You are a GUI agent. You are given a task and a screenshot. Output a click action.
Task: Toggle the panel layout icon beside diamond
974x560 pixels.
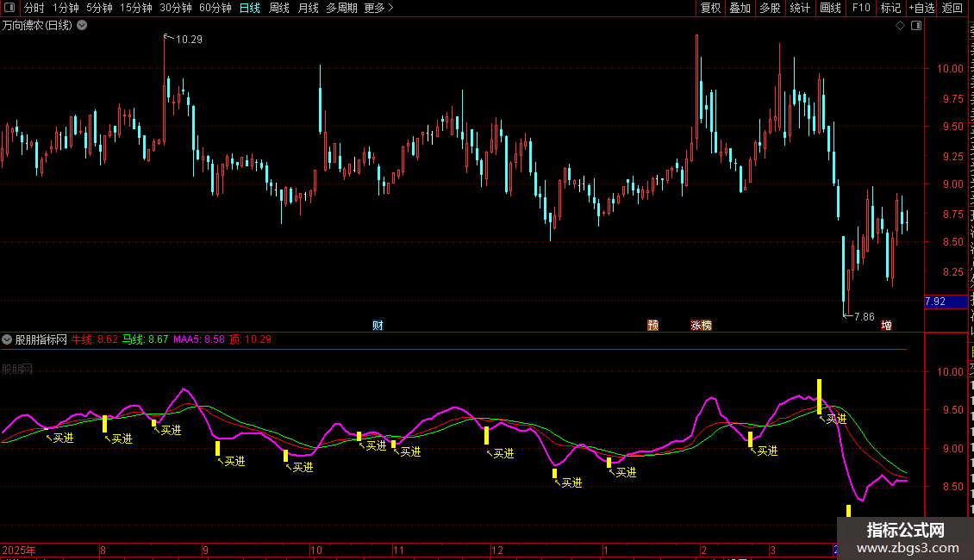[916, 26]
